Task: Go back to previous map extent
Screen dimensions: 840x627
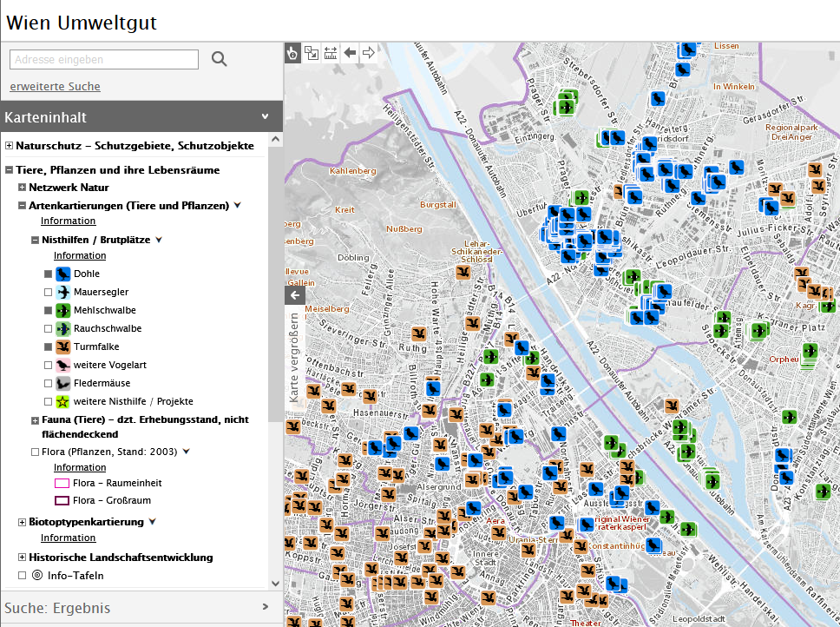Action: pyautogui.click(x=350, y=53)
